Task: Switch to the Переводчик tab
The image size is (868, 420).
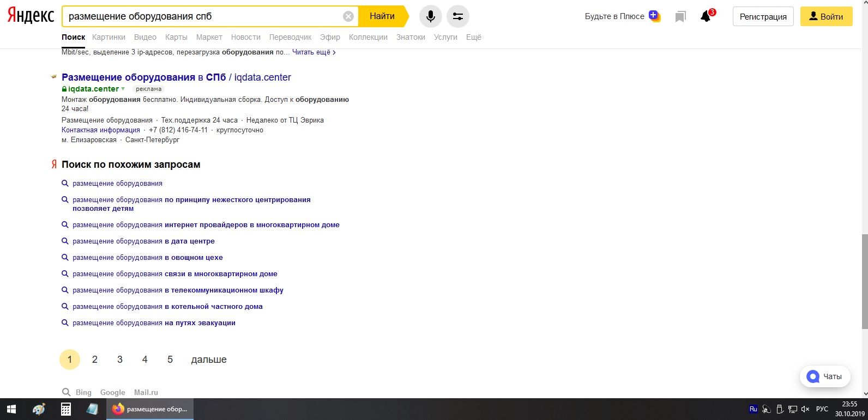Action: point(291,37)
